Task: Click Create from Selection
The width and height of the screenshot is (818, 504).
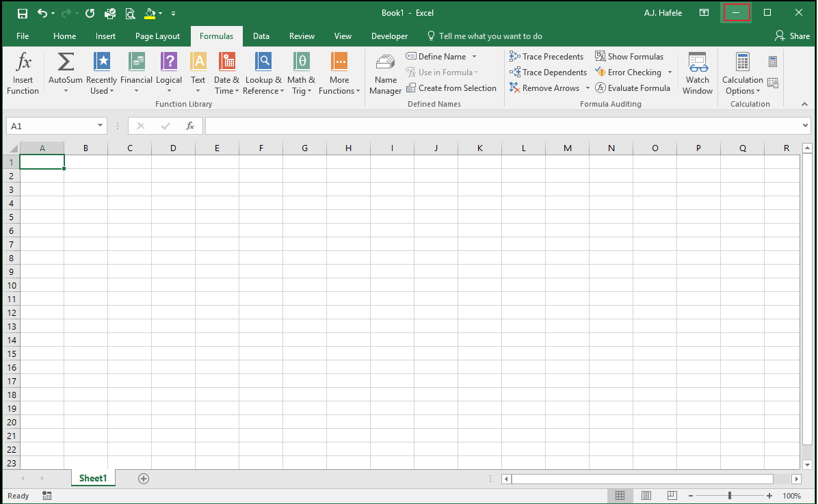Action: (x=451, y=88)
